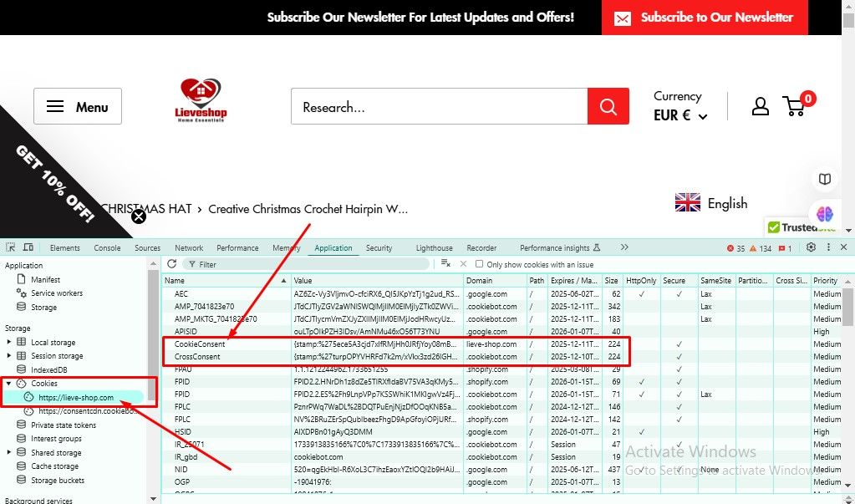This screenshot has width=855, height=504.
Task: Toggle the device toolbar icon
Action: [x=28, y=247]
